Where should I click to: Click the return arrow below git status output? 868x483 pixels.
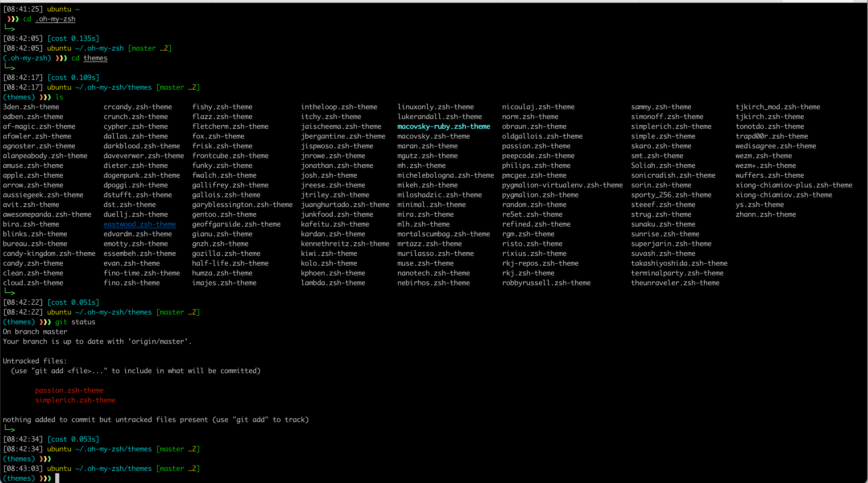click(9, 429)
